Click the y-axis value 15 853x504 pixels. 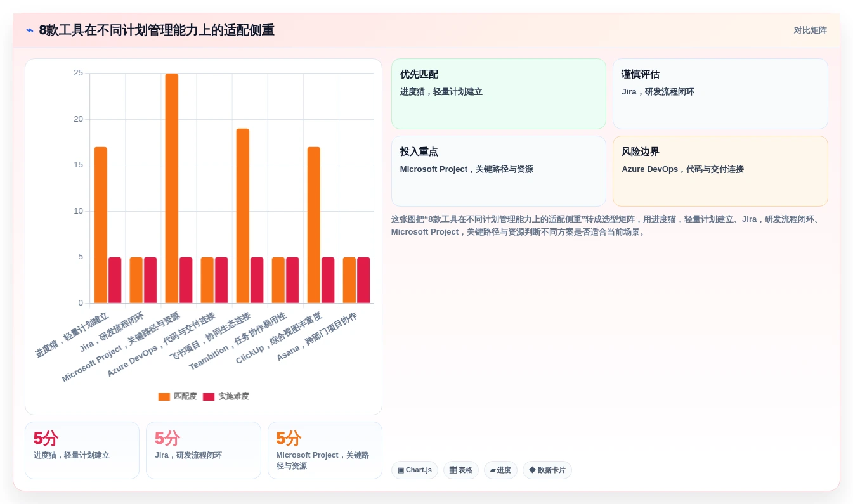pyautogui.click(x=78, y=165)
